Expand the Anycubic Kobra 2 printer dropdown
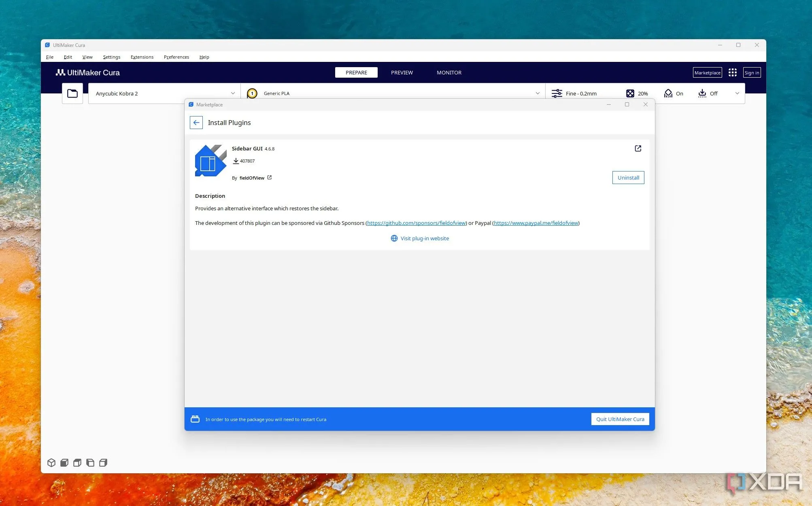 (233, 93)
